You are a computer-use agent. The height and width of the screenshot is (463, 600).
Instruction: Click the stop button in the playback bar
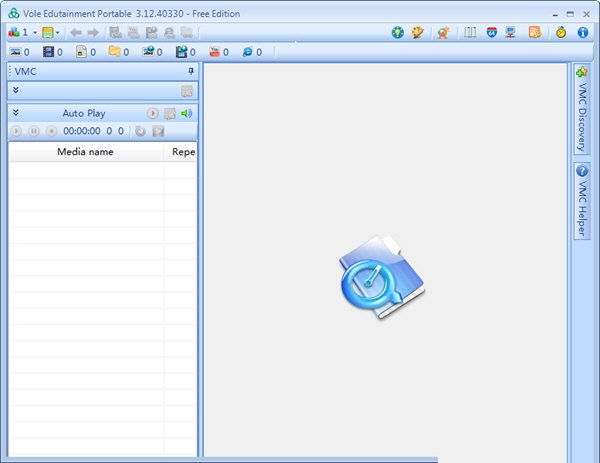tap(51, 131)
